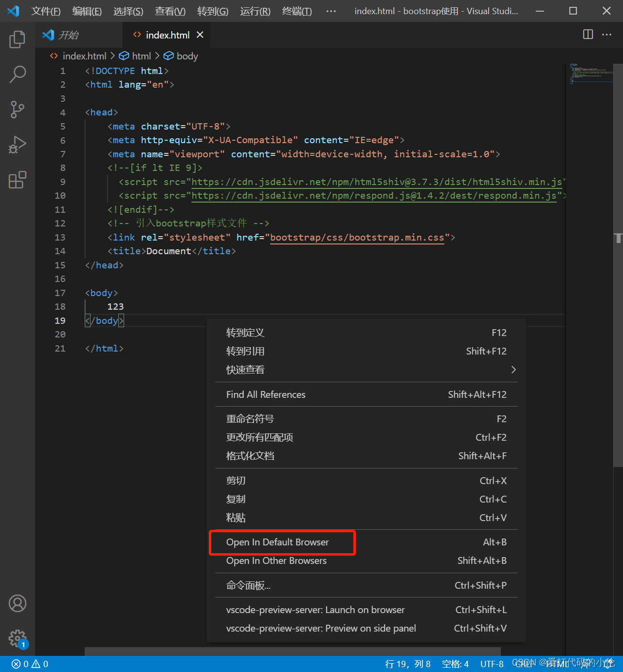The image size is (623, 672).
Task: Open the Extensions view
Action: (18, 180)
